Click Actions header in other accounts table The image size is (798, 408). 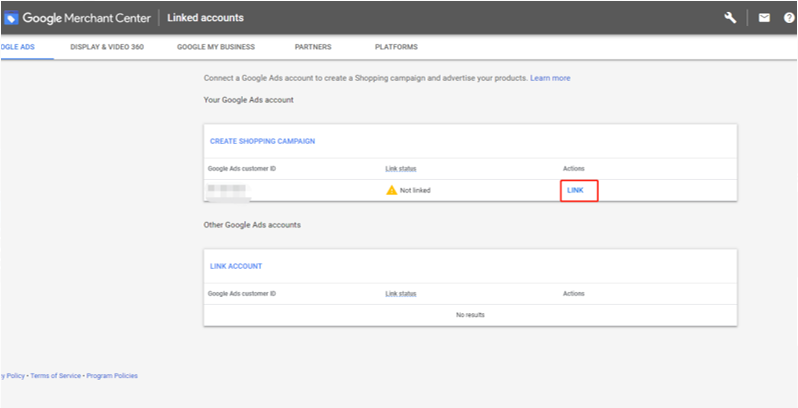tap(574, 294)
